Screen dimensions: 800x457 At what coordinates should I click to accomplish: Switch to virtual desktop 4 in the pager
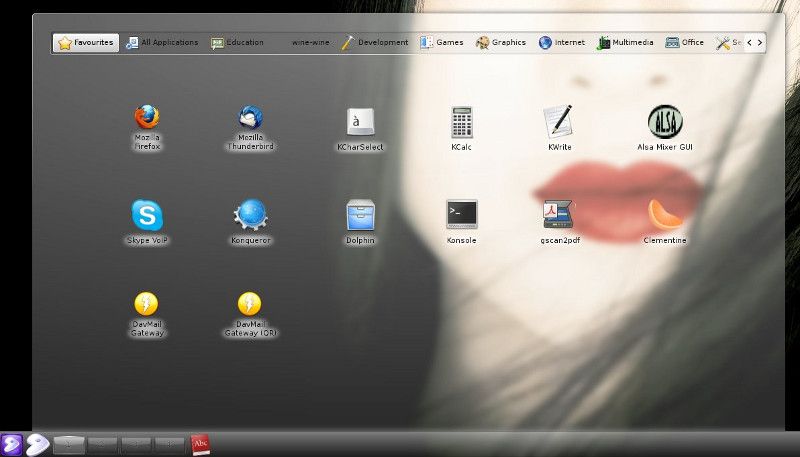pos(170,445)
